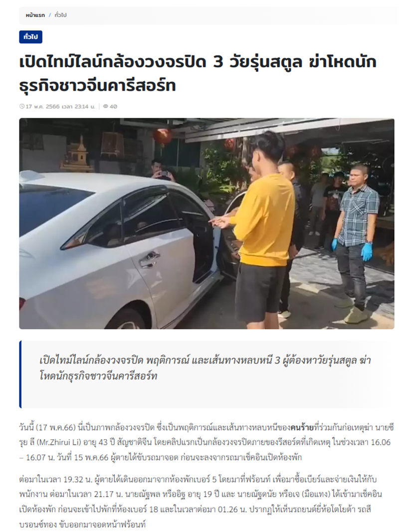This screenshot has height=532, width=399.
Task: Click the slash separator in breadcrumb
Action: point(50,15)
